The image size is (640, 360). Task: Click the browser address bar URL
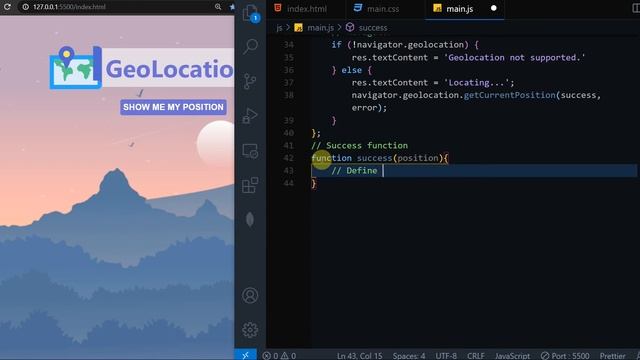(x=69, y=7)
